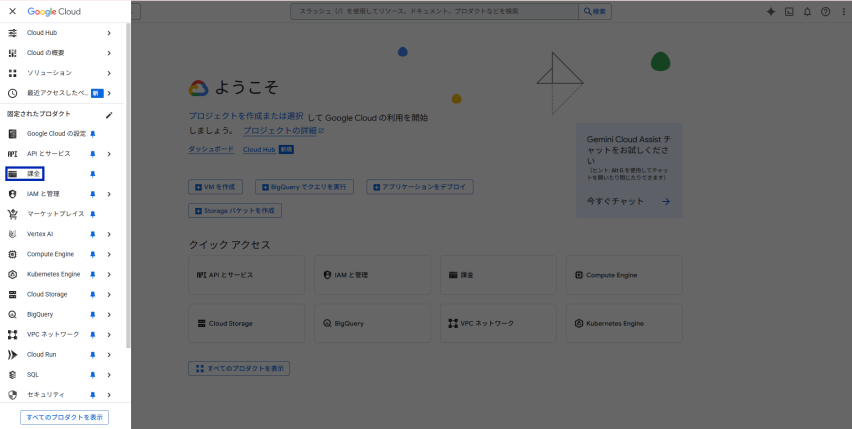
Task: Open the help question mark icon
Action: pos(825,11)
